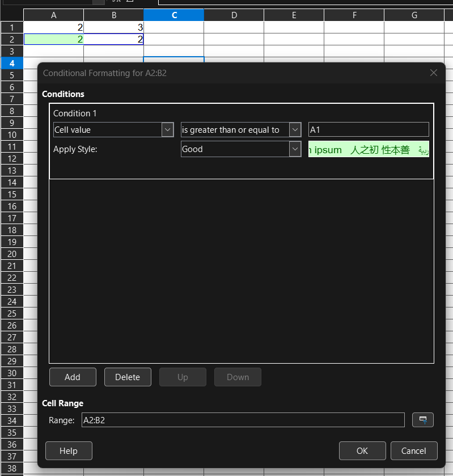
Task: Open Help for conditional formatting
Action: pos(69,451)
